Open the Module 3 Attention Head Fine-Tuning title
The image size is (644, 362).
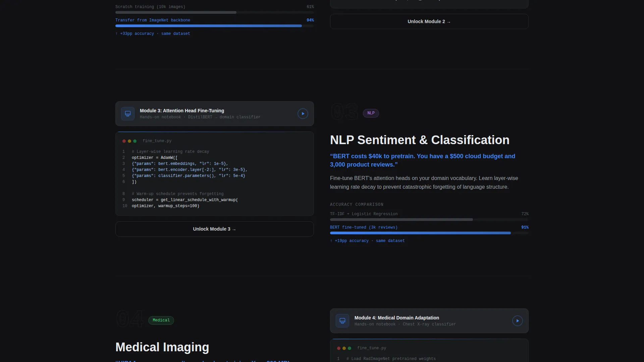pyautogui.click(x=182, y=111)
